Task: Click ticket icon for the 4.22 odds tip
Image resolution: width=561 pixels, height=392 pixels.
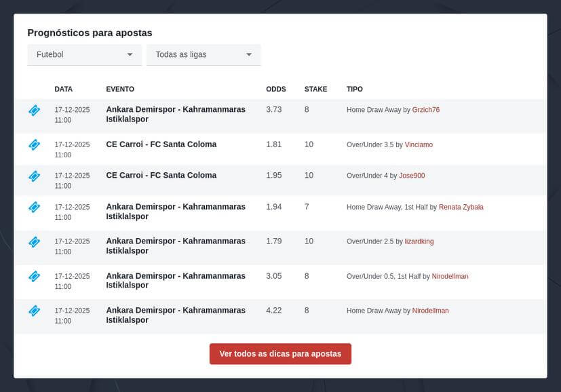Action: click(x=34, y=311)
